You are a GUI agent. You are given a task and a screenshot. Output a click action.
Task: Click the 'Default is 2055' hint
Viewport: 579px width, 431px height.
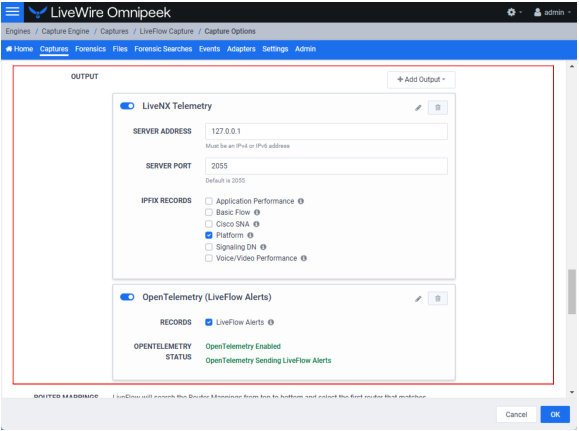pyautogui.click(x=225, y=181)
